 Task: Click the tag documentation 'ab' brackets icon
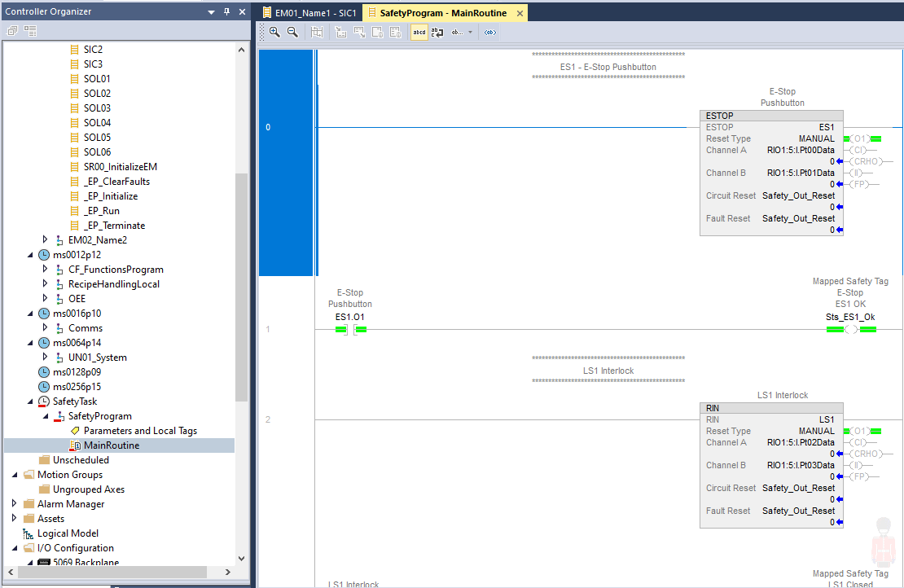click(x=489, y=33)
